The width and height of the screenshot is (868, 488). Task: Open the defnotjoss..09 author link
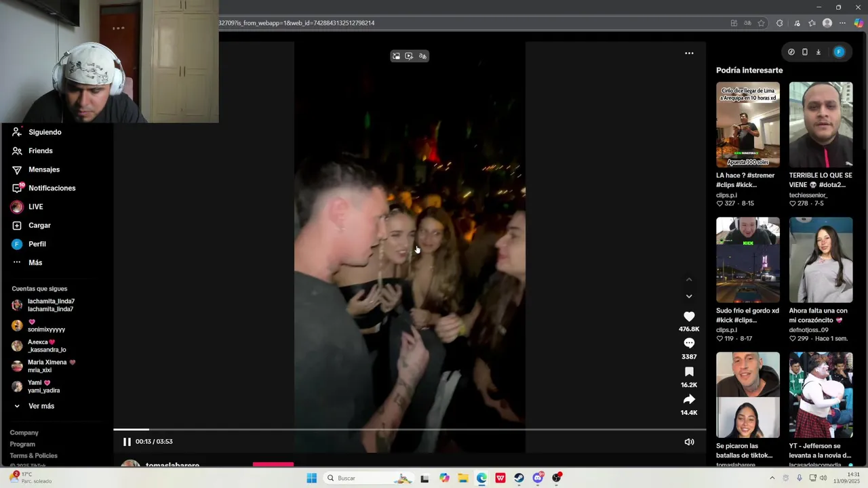(808, 330)
